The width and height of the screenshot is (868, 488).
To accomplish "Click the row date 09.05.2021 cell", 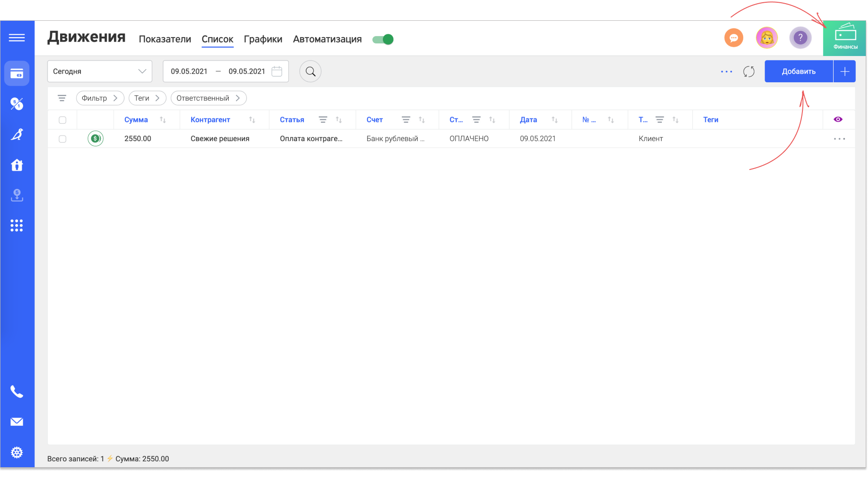I will 538,139.
